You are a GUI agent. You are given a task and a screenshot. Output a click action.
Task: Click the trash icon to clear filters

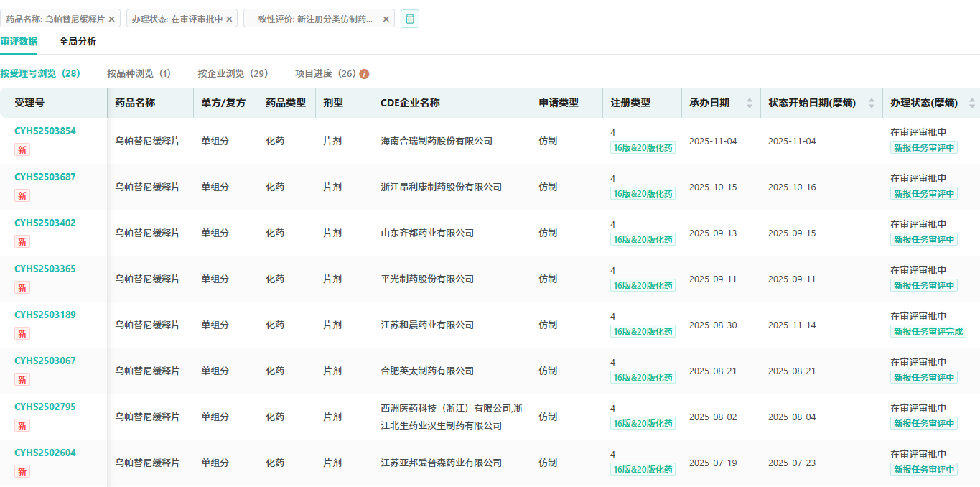(x=409, y=19)
